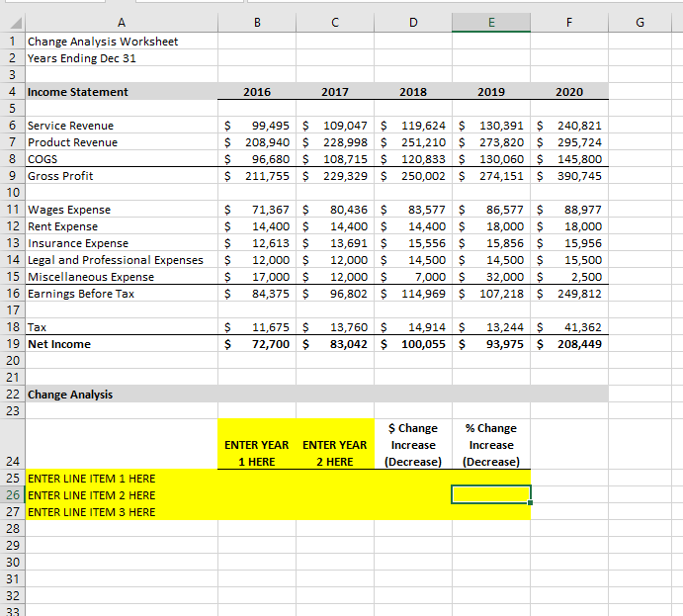Click the 'Product Revenue' label cell

point(122,142)
